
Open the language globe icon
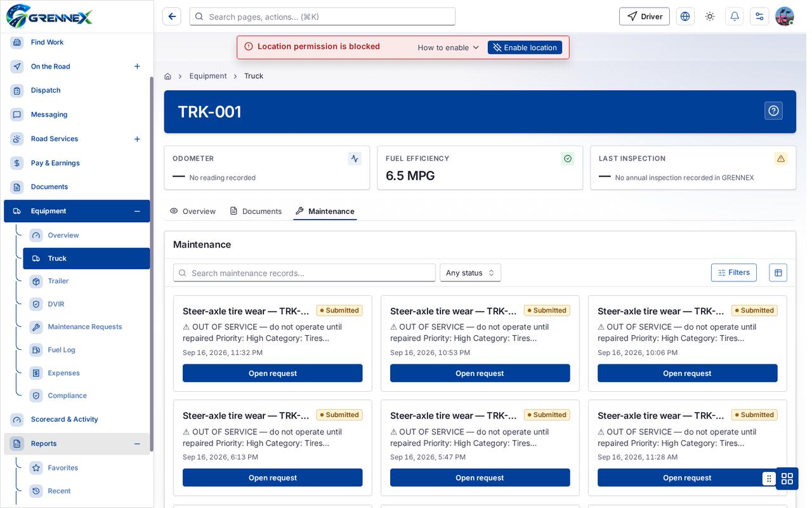coord(685,17)
